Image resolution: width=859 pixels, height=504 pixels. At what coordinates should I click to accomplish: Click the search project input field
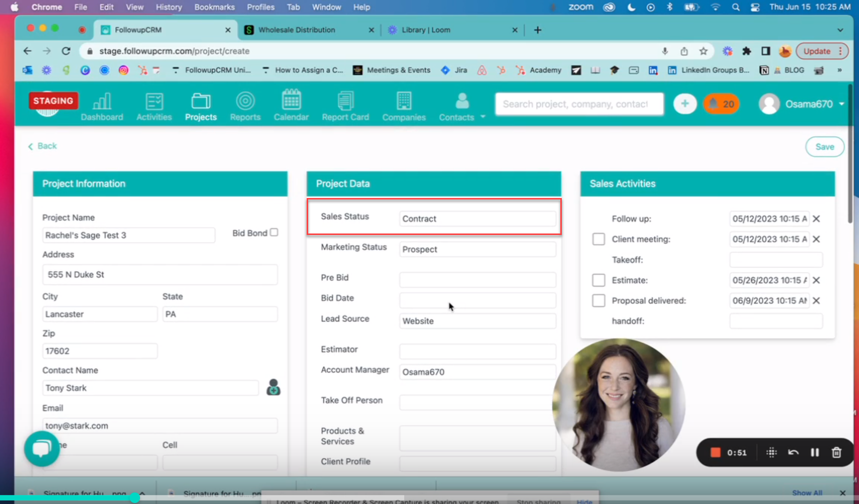tap(578, 104)
